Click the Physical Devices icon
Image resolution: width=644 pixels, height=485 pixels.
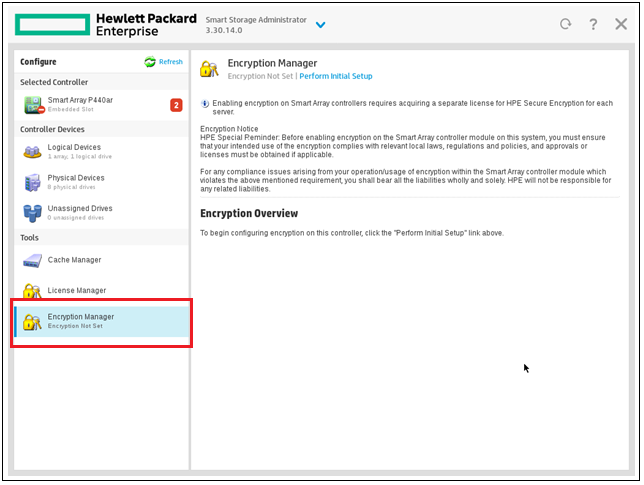(x=32, y=182)
